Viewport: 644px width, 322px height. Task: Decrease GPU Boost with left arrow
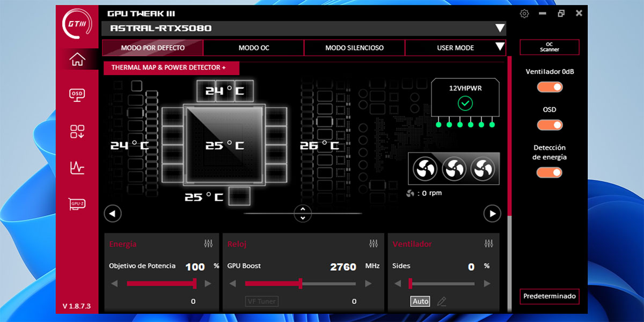(x=232, y=283)
